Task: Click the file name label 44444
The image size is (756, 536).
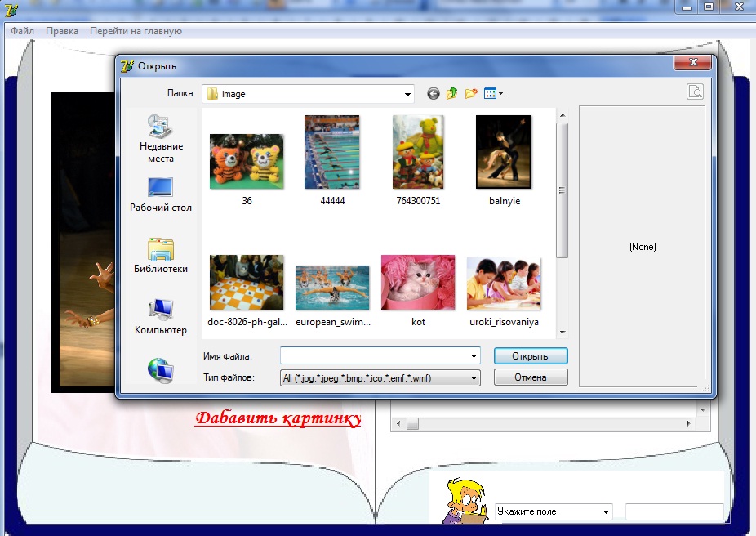Action: pos(332,201)
